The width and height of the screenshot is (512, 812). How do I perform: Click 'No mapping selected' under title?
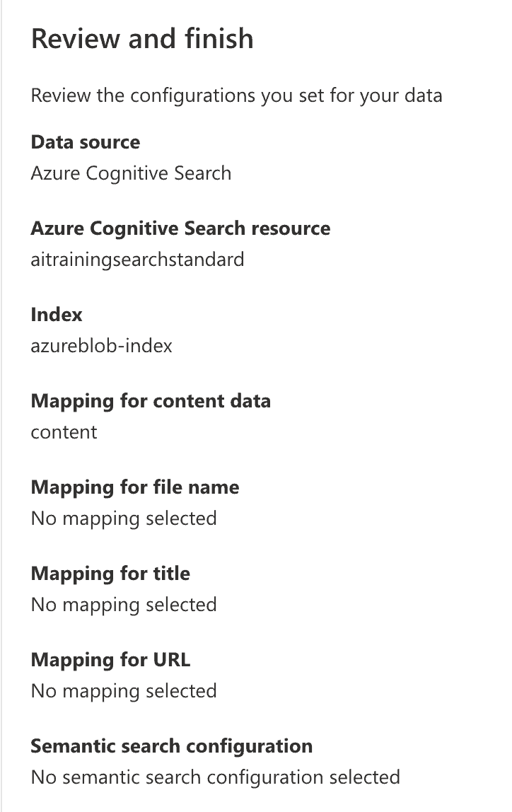(124, 605)
